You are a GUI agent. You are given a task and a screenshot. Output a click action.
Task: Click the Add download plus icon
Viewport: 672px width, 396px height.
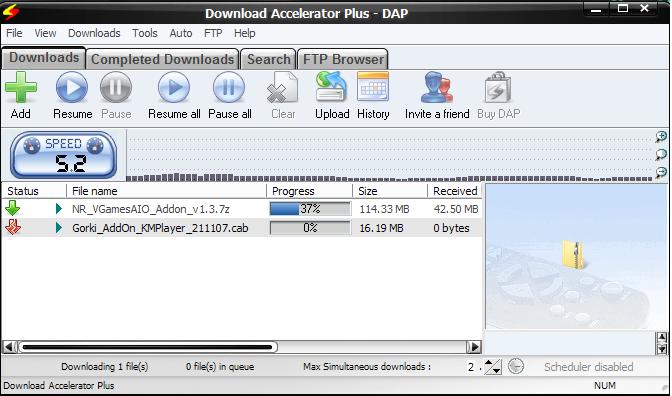[x=21, y=87]
